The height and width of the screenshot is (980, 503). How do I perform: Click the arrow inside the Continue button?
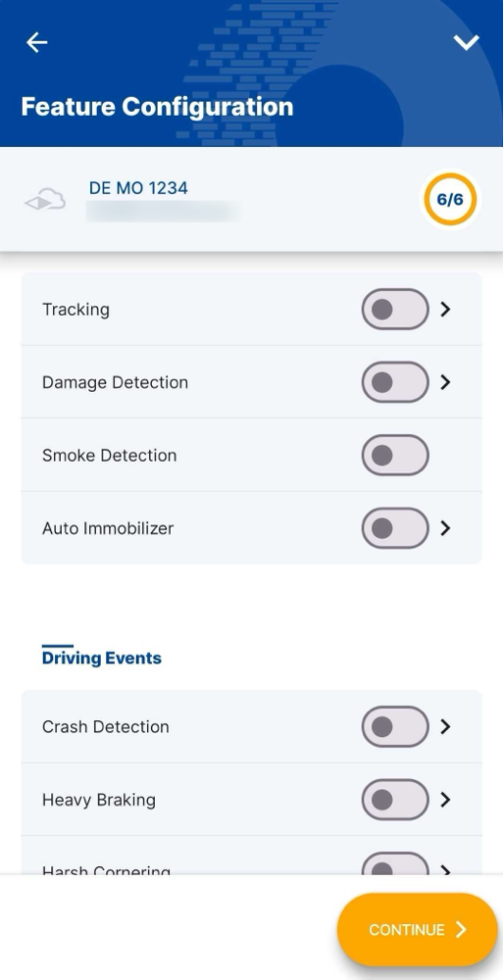[x=461, y=929]
